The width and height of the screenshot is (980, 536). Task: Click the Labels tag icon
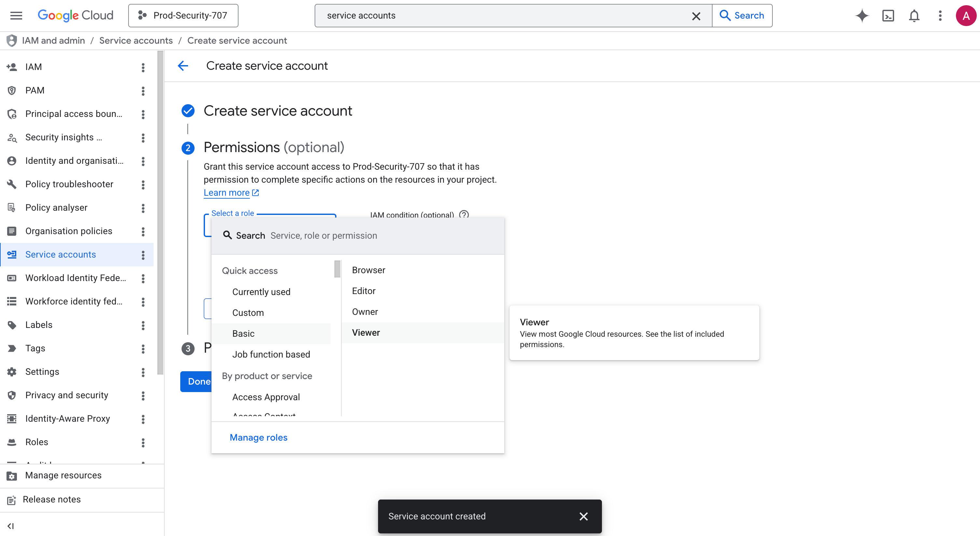click(12, 325)
